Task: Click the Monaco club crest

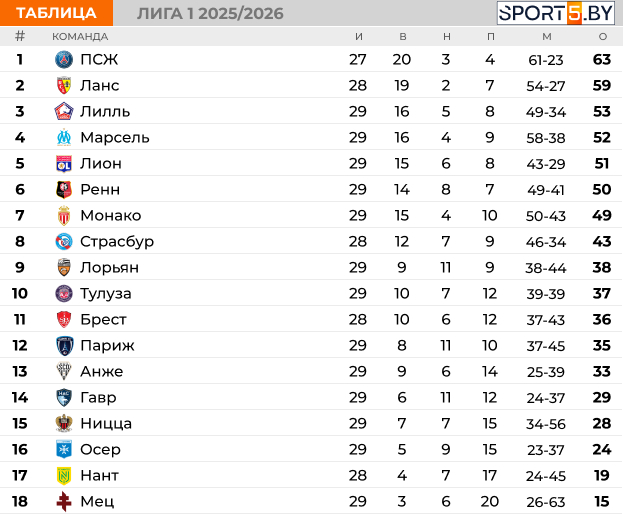Action: (64, 215)
